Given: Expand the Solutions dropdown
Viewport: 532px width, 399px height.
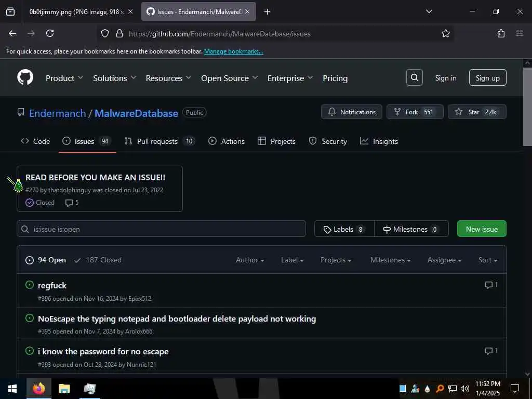Looking at the screenshot, I should [115, 78].
